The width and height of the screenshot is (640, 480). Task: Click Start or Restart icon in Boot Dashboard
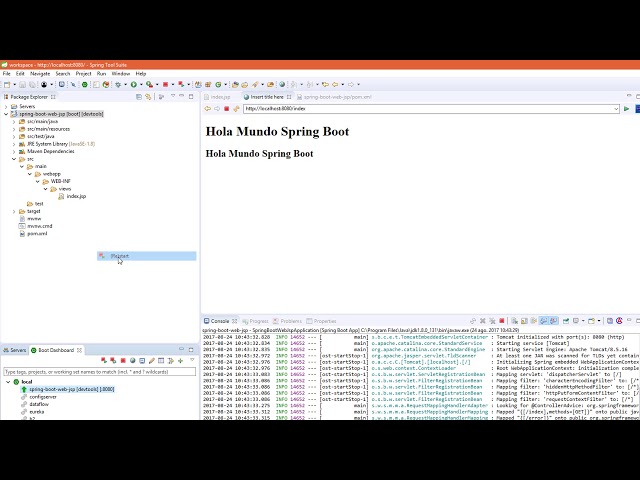click(x=104, y=361)
